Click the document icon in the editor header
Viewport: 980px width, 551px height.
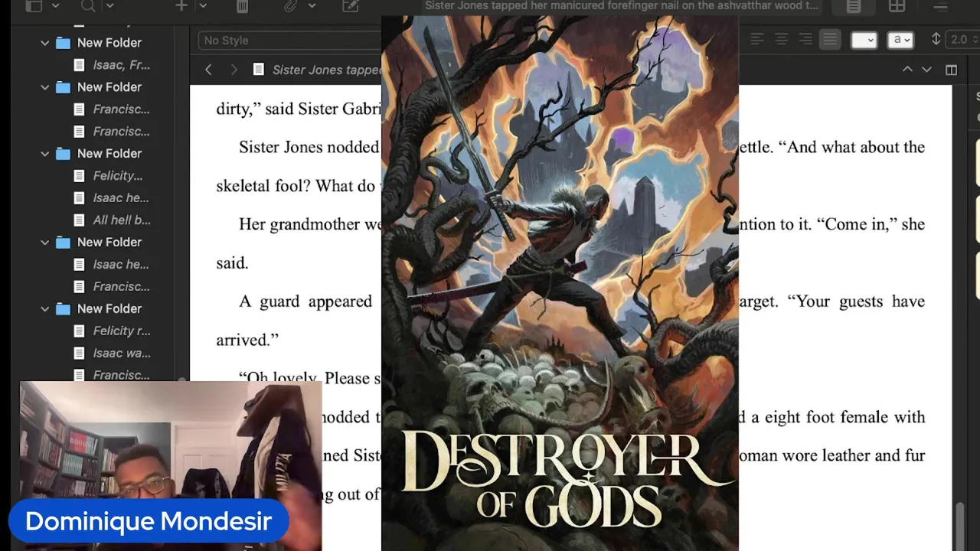coord(259,70)
